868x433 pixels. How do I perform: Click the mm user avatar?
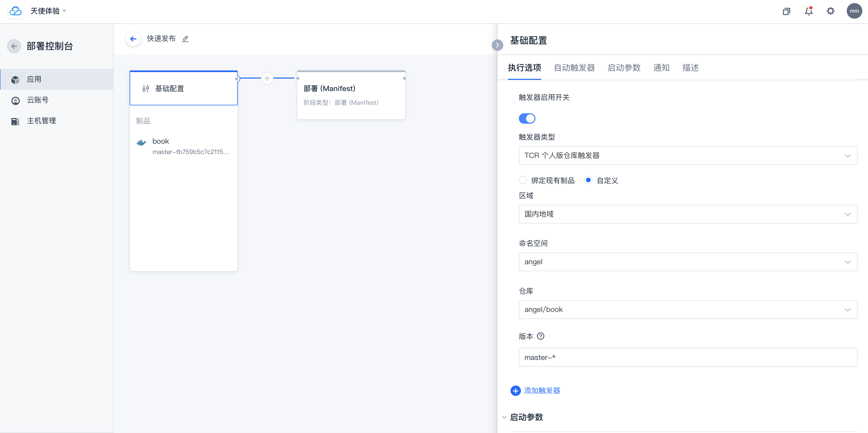pos(854,11)
